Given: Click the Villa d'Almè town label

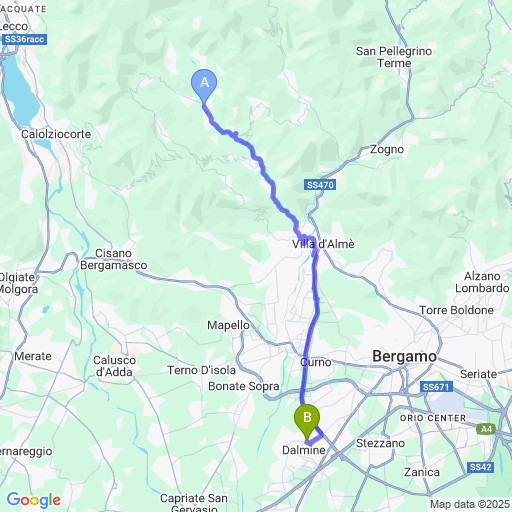Looking at the screenshot, I should coord(323,244).
